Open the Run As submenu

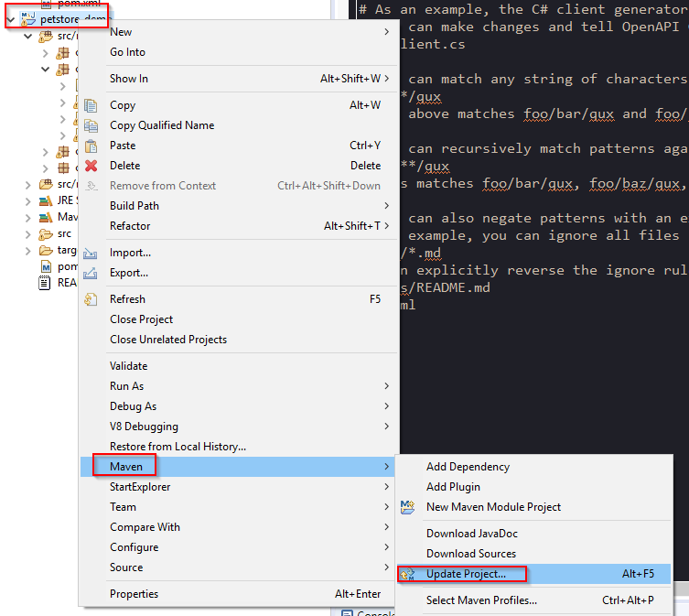[x=240, y=386]
